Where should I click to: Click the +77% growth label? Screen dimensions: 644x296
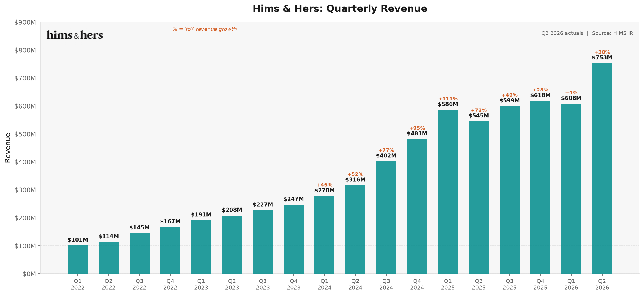coord(386,150)
